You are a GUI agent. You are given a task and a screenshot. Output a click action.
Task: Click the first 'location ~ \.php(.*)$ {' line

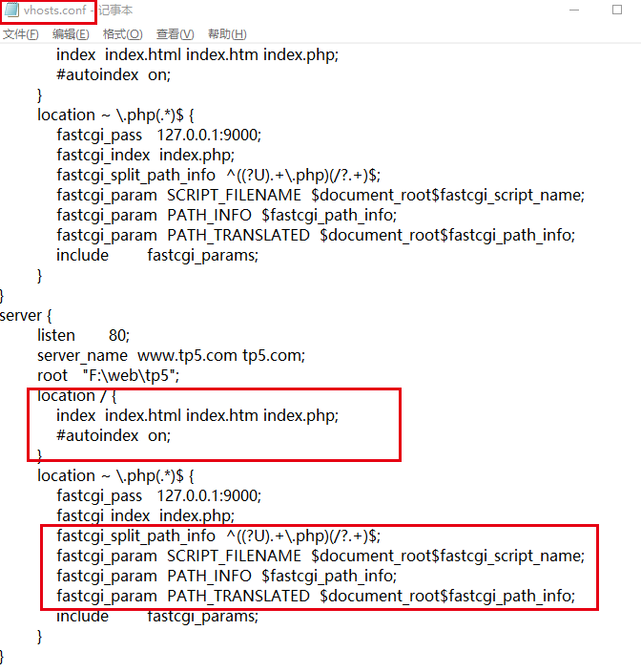pyautogui.click(x=115, y=115)
